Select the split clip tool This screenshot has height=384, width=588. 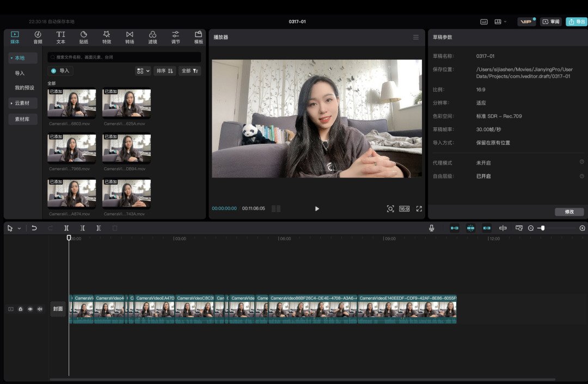tap(66, 228)
